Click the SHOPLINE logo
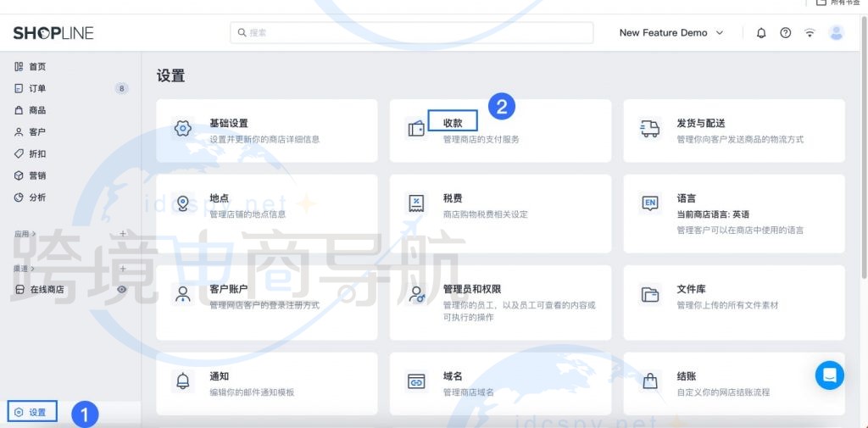The height and width of the screenshot is (428, 868). tap(53, 33)
